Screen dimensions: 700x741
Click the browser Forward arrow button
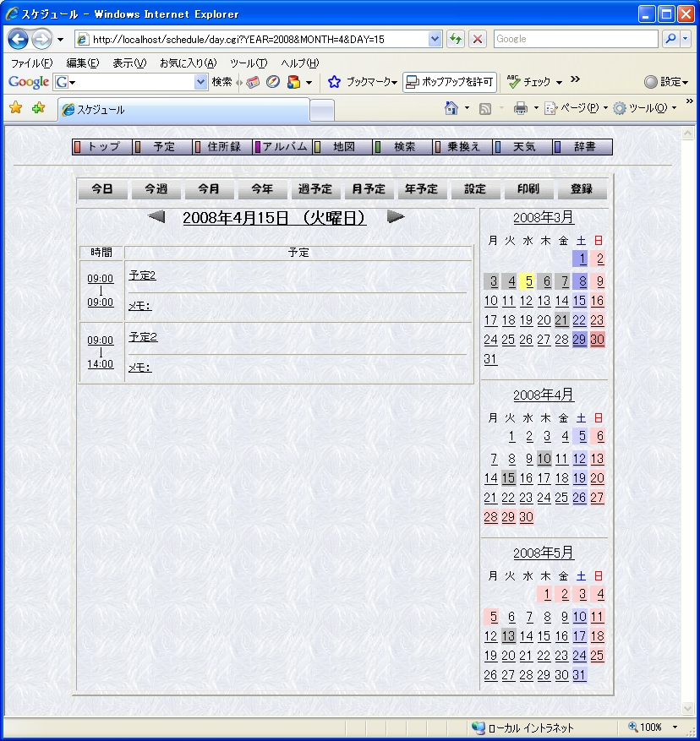coord(41,39)
